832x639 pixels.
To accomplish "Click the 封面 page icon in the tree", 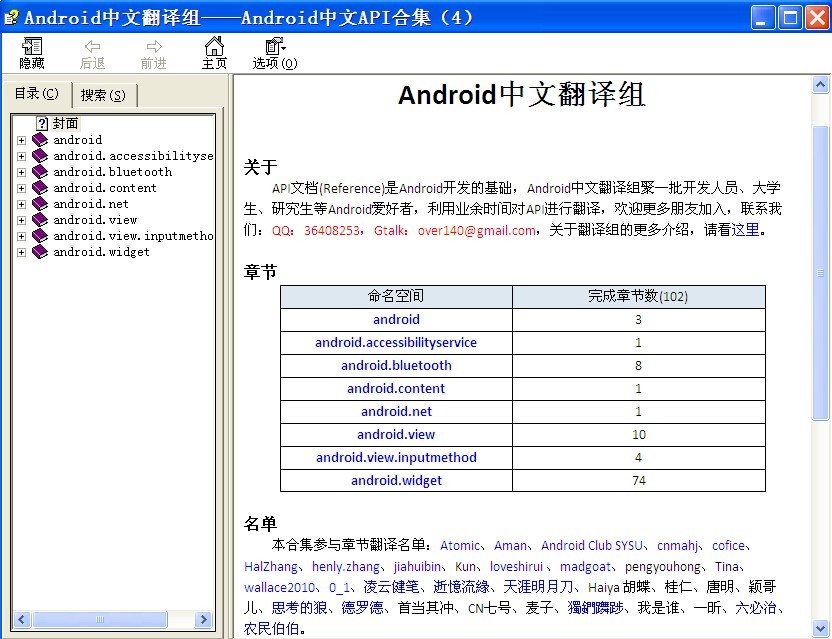I will [39, 122].
